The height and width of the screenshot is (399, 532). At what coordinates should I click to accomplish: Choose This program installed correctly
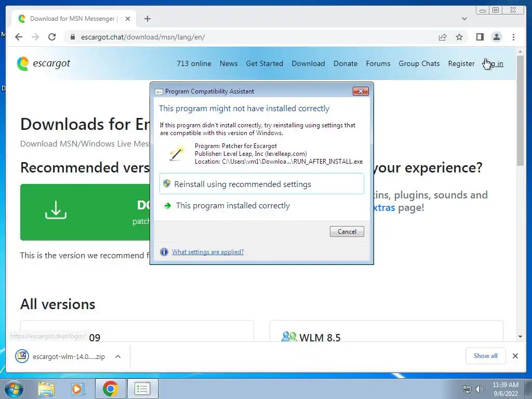tap(262, 206)
